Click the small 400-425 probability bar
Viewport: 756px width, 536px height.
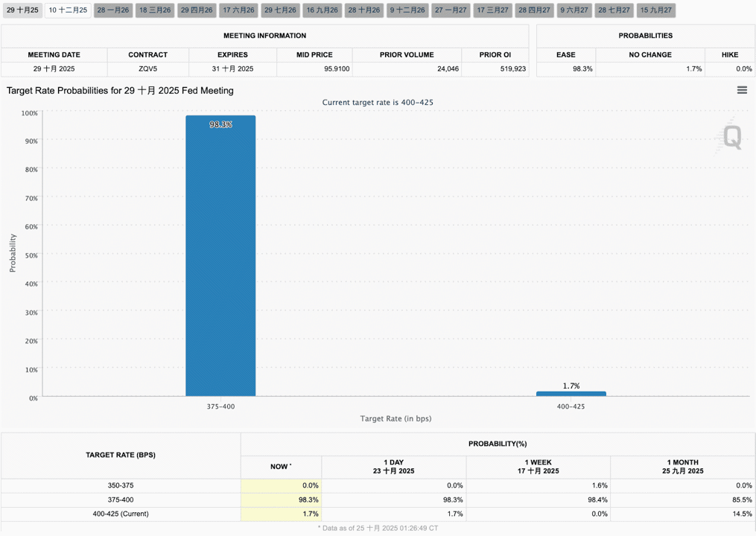point(571,394)
